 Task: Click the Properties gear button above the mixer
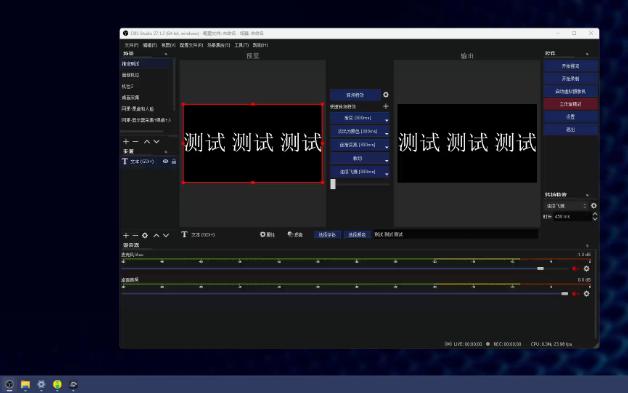267,234
